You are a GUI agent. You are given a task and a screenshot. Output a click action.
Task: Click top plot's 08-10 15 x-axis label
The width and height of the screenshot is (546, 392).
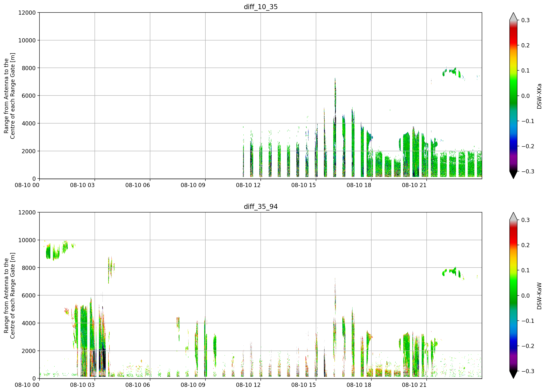pyautogui.click(x=304, y=185)
